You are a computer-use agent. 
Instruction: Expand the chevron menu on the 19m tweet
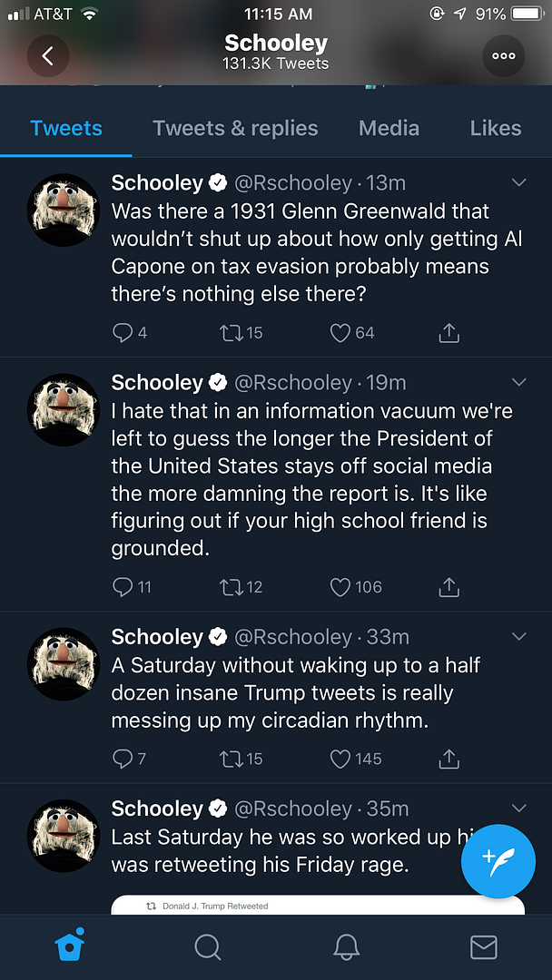pyautogui.click(x=519, y=382)
